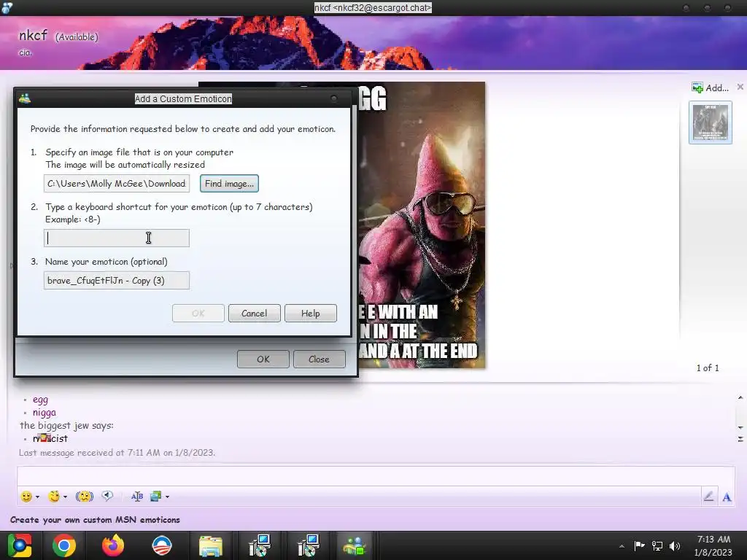
Task: Click Find image... button
Action: click(229, 183)
